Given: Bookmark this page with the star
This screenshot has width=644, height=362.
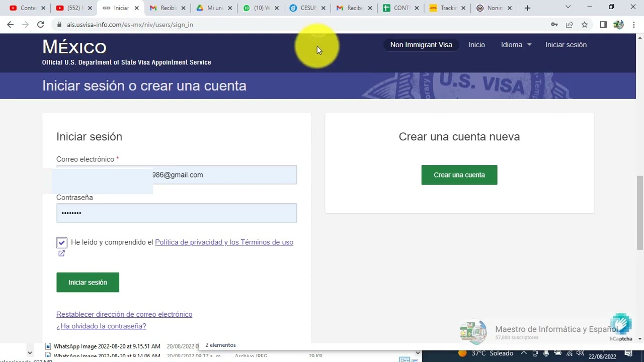Looking at the screenshot, I should tap(585, 24).
